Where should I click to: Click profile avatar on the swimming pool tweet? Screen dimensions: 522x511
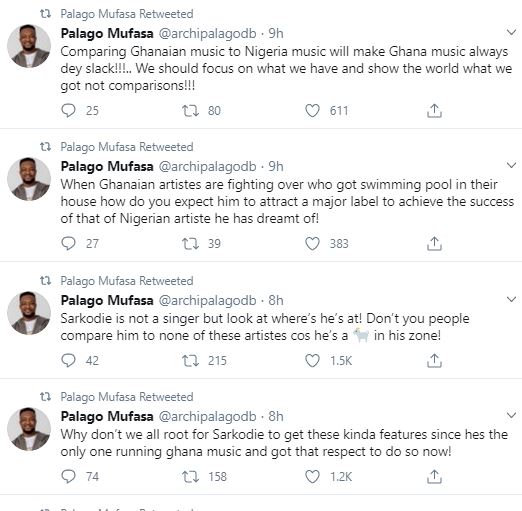29,179
